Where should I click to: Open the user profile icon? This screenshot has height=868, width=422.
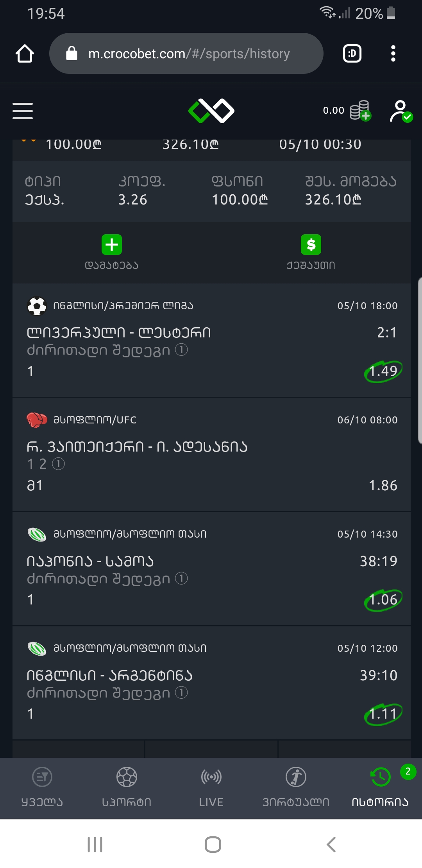pos(401,111)
